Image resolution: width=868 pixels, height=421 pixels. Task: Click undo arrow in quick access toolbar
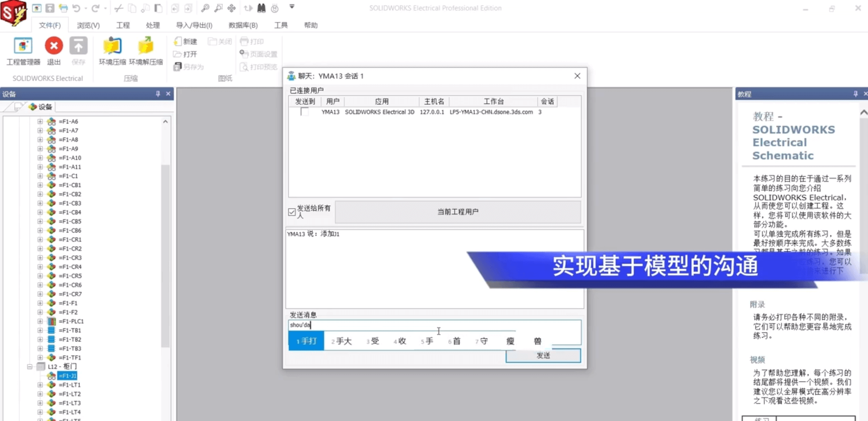point(76,8)
